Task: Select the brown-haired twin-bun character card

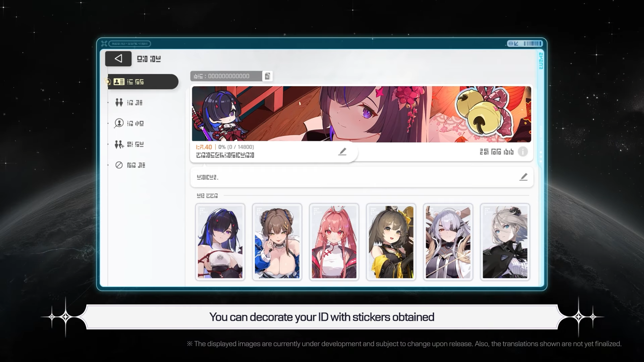Action: 277,242
